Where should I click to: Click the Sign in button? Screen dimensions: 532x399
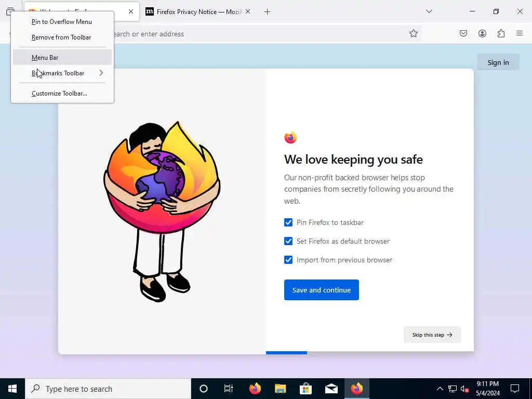tap(498, 62)
